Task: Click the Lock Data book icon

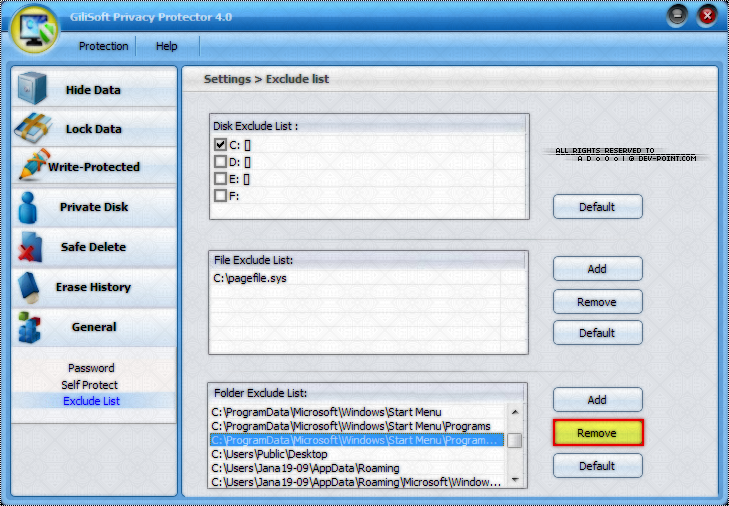Action: click(33, 127)
